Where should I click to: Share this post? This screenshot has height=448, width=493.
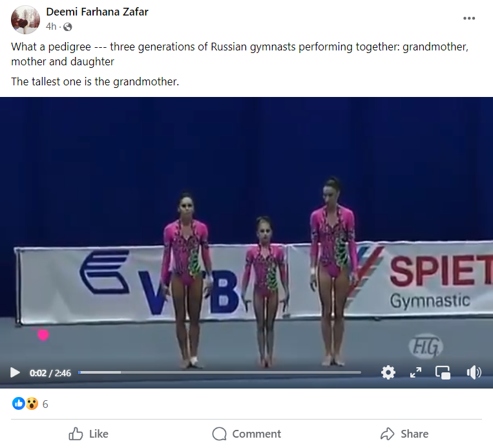404,434
